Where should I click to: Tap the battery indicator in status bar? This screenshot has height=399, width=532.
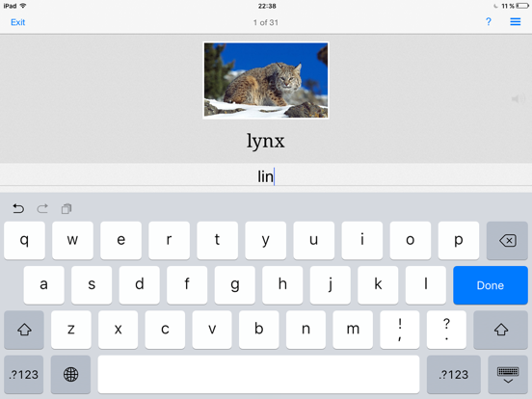[x=522, y=6]
